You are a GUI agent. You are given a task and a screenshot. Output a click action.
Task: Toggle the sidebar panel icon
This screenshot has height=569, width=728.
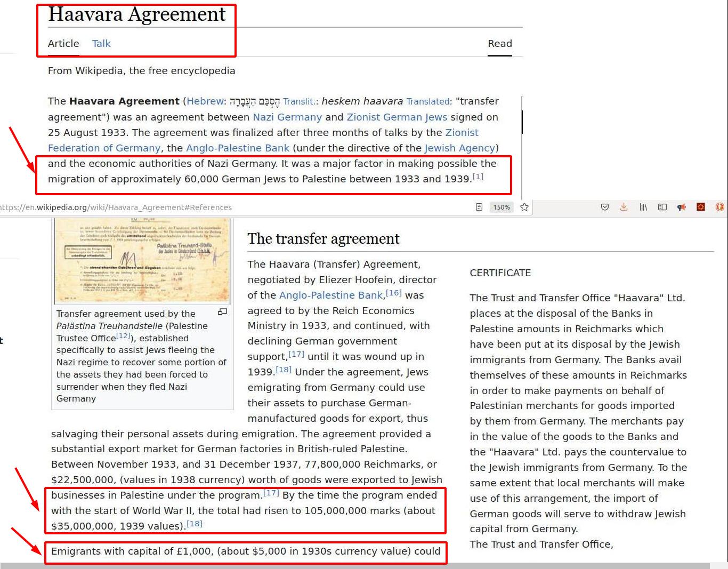pos(662,207)
